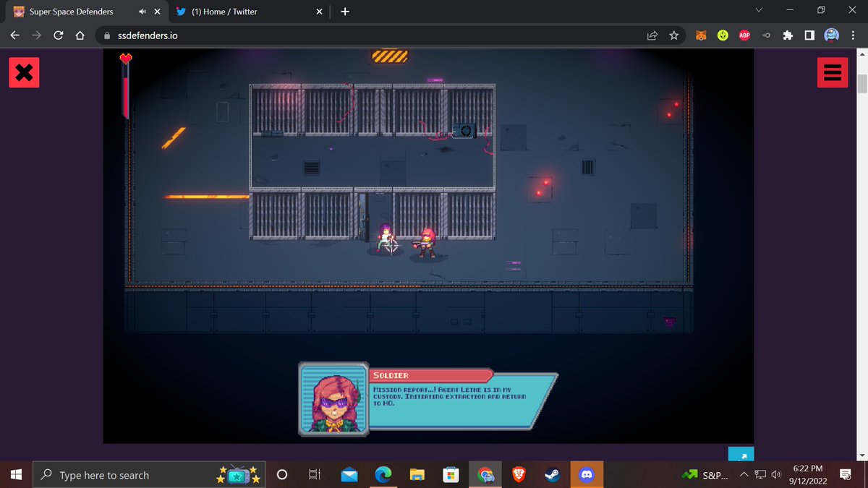Mute the Super Space Defenders tab
The image size is (868, 488).
(142, 12)
